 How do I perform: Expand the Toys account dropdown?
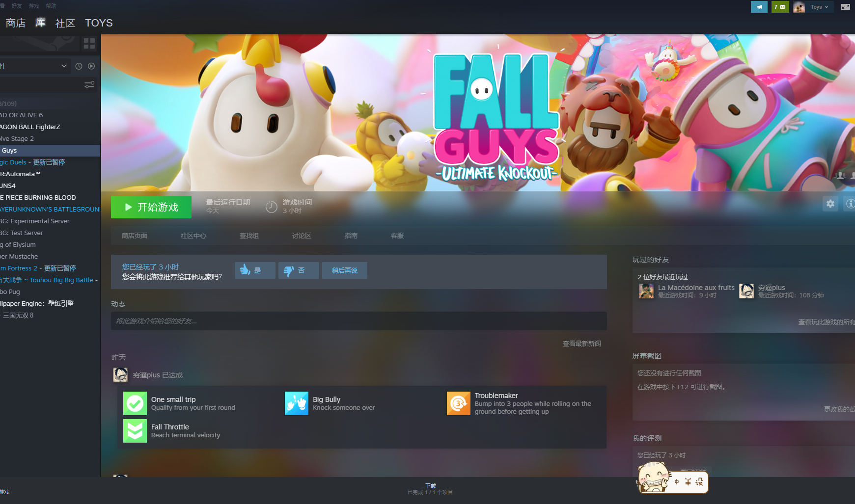point(819,7)
